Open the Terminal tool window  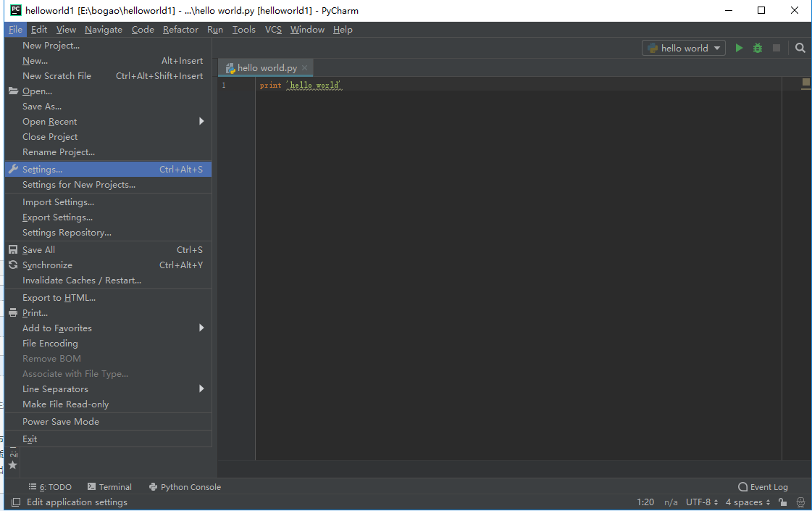109,487
